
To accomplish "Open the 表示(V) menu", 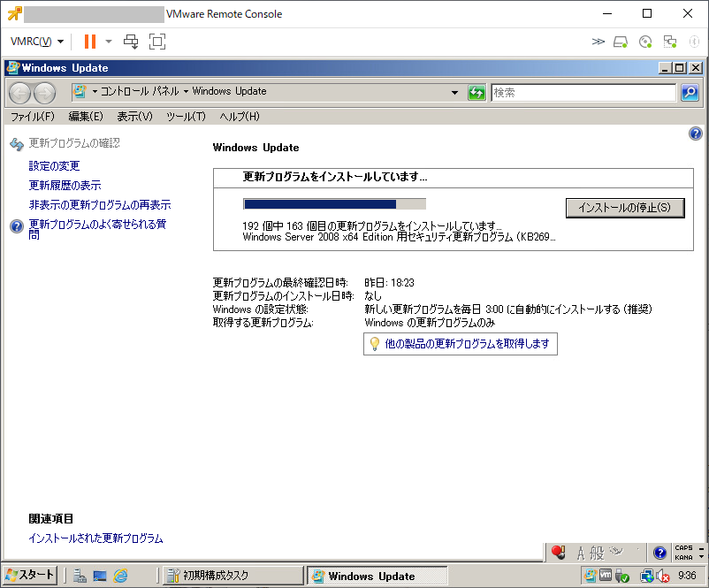I will pos(134,117).
